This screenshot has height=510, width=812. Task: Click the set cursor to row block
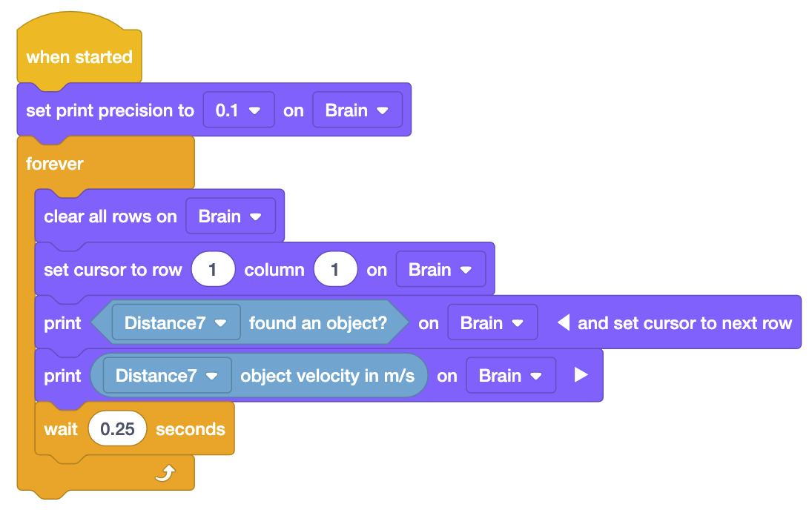111,268
